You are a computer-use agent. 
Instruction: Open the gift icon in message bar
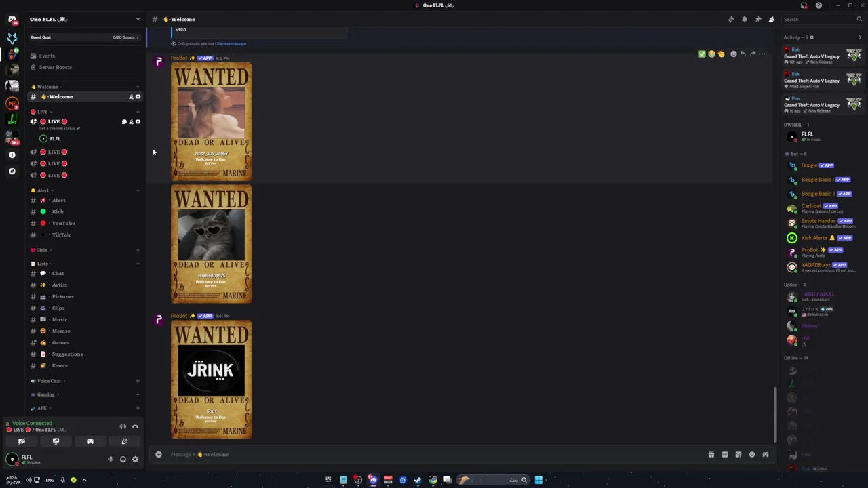pyautogui.click(x=711, y=454)
